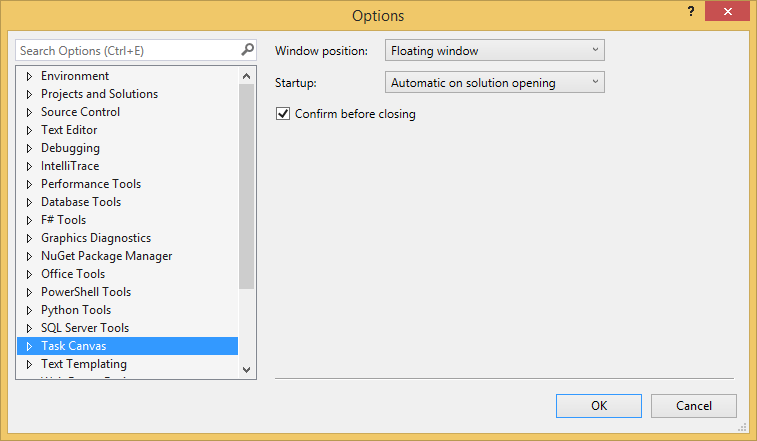Select NuGet Package Manager category
Screen dimensions: 757x441
point(106,256)
